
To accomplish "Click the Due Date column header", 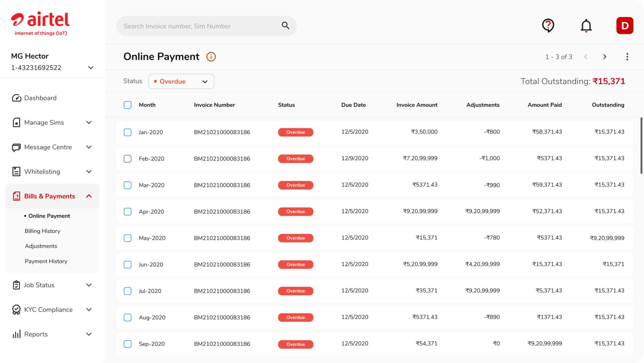I will (x=353, y=105).
